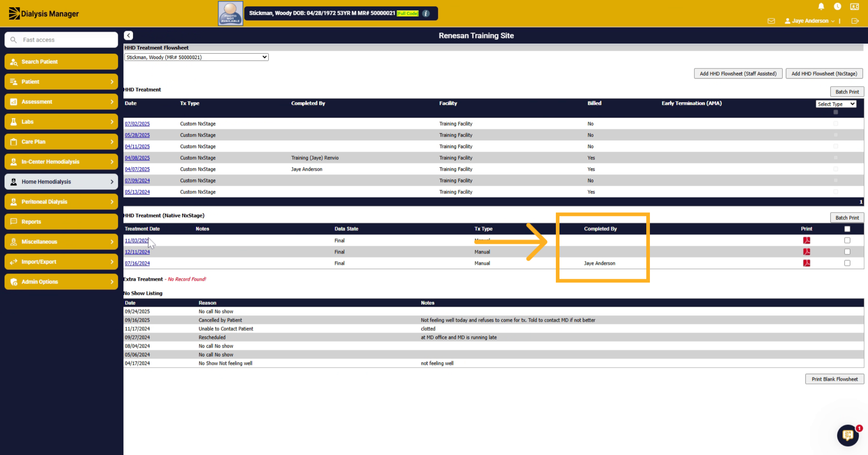Check the box for 07/16/2024 treatment
The height and width of the screenshot is (455, 868).
pos(847,263)
